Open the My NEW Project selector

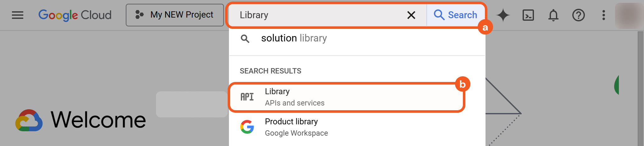tap(175, 15)
